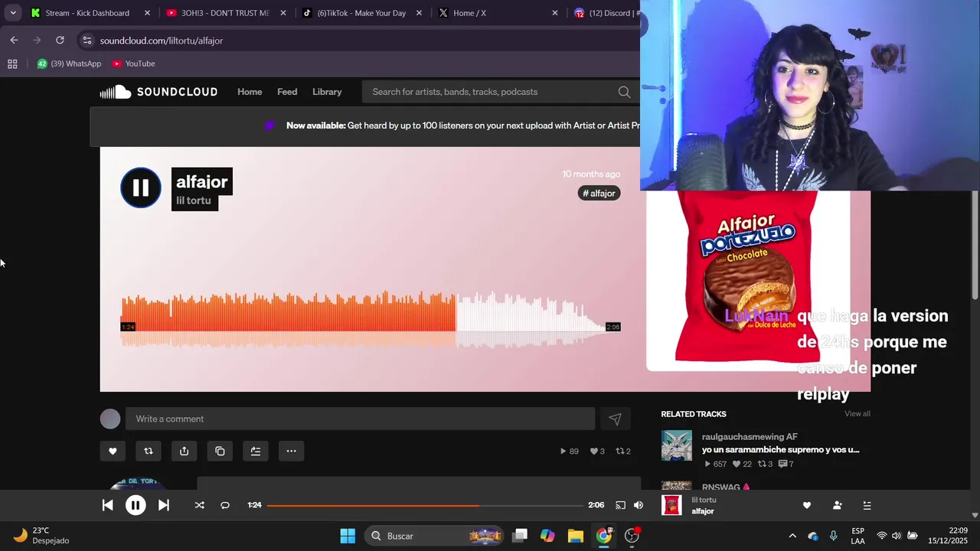This screenshot has height=551, width=980.
Task: Open the Chrome taskbar icon
Action: coord(604,536)
